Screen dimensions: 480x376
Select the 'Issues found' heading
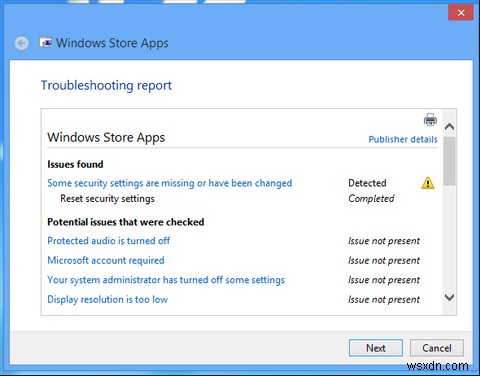tap(75, 164)
